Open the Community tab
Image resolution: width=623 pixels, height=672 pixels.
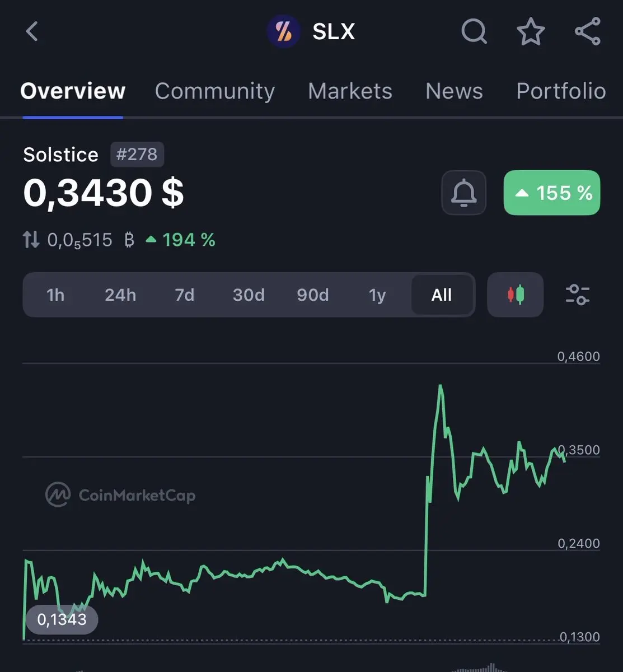click(x=215, y=91)
